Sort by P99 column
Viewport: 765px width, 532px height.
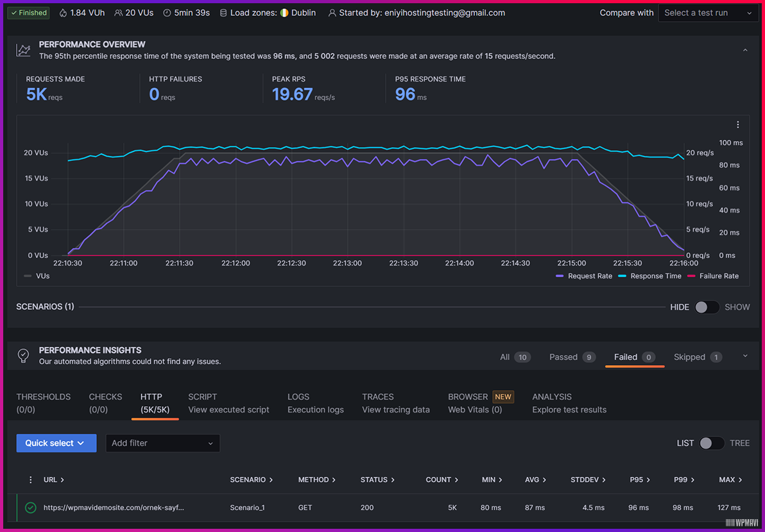[x=684, y=480]
